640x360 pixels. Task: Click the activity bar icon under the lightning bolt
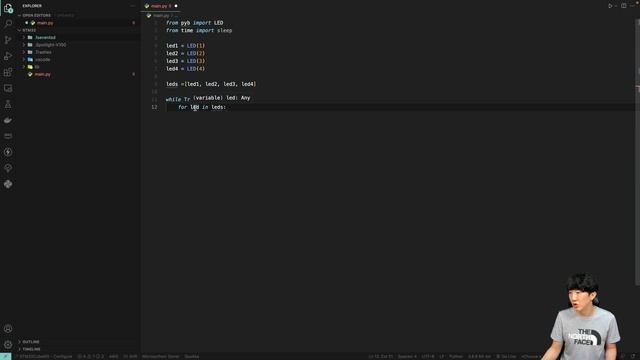click(x=8, y=168)
